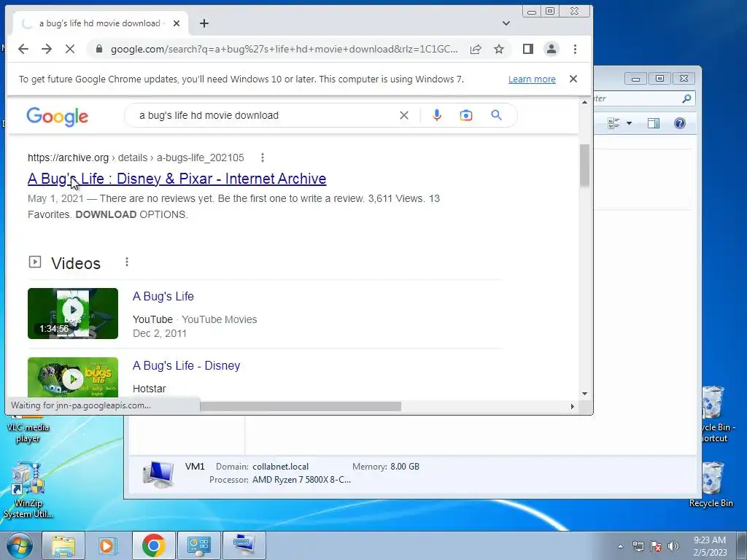Open Recycle Bin desktop icon
Screen dimensions: 747x560
711,485
